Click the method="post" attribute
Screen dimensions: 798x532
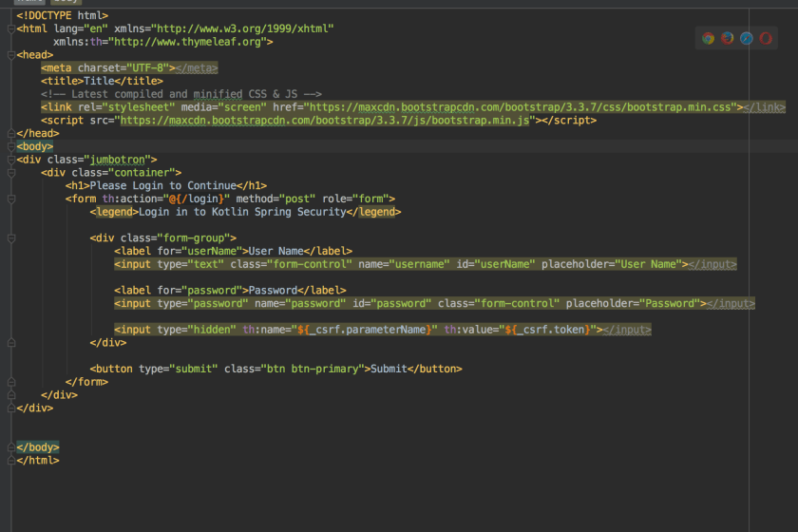(275, 199)
